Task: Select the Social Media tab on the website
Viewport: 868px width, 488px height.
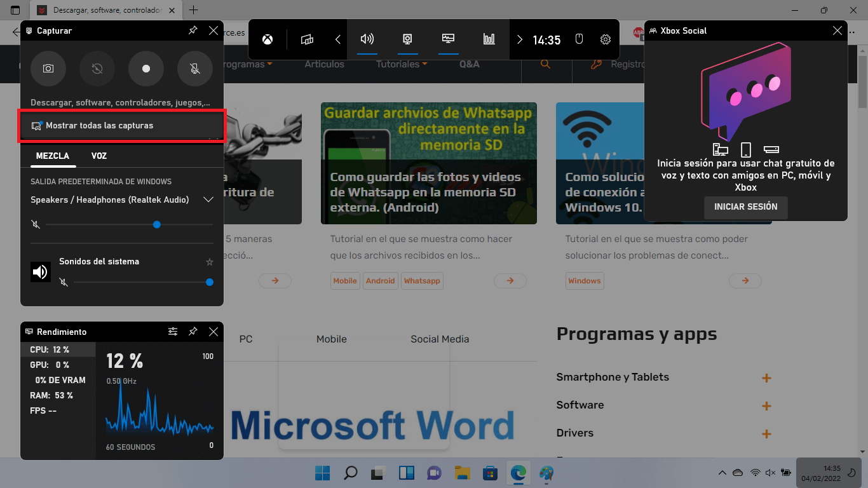Action: click(x=440, y=339)
